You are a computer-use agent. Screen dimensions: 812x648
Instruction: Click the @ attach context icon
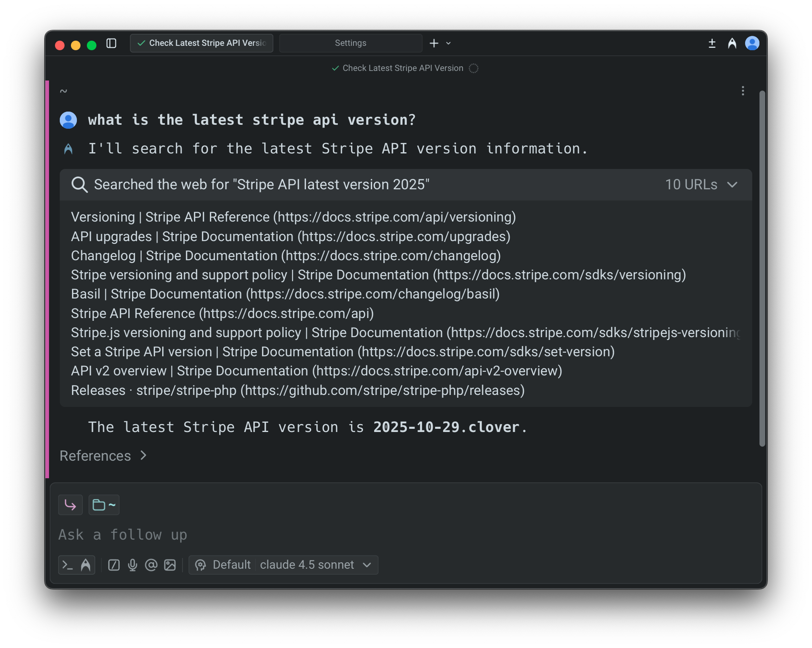coord(151,565)
